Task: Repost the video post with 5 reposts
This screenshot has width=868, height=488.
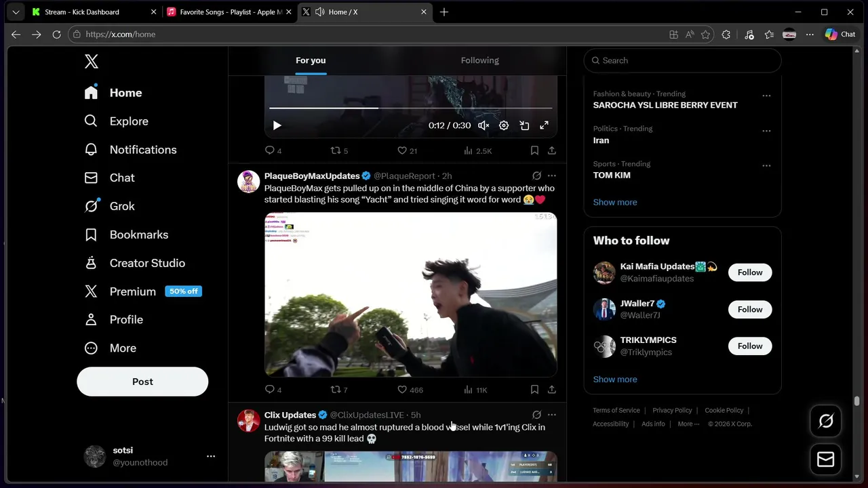Action: 339,150
